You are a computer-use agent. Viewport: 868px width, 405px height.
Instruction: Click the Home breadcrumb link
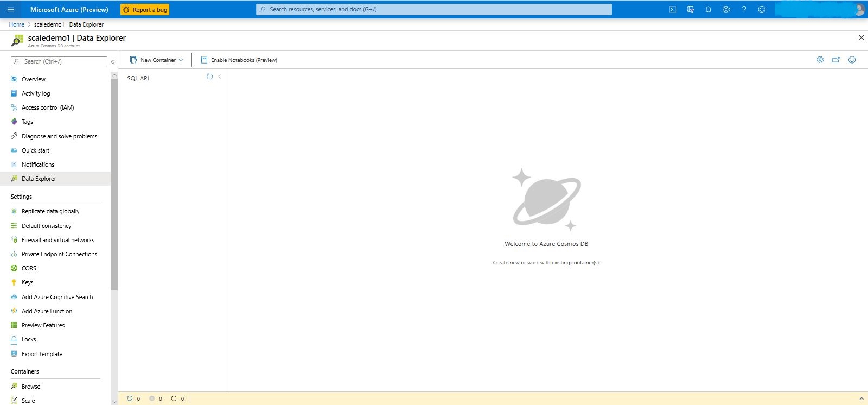click(16, 24)
